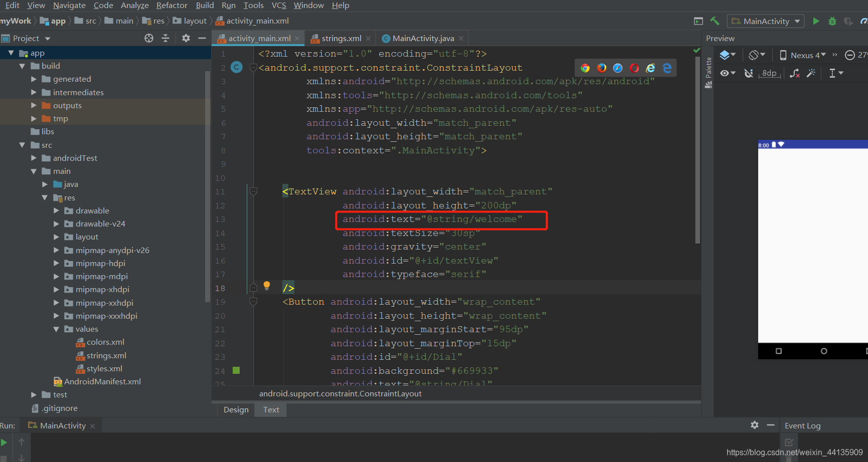The height and width of the screenshot is (462, 868).
Task: Click the 8dp default margins button
Action: click(x=769, y=73)
